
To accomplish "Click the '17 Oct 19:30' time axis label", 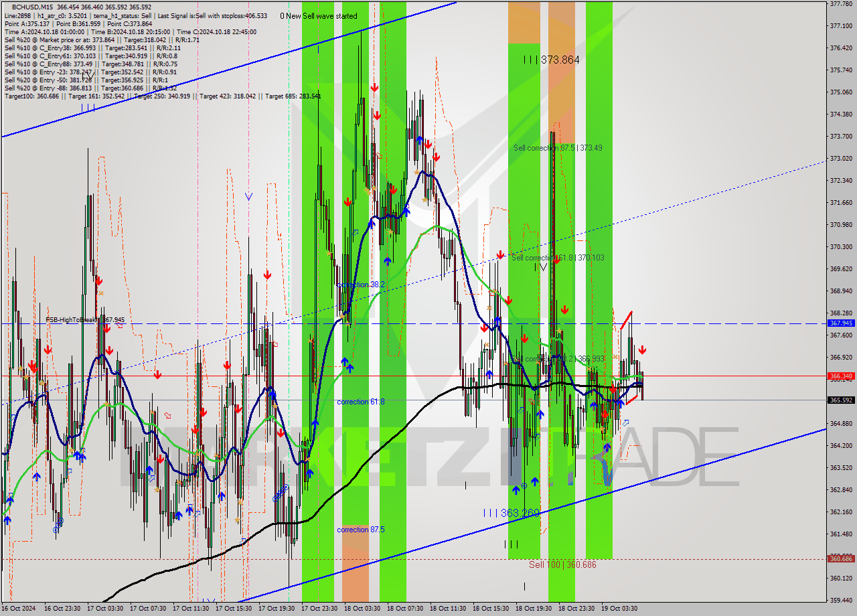I will coord(277,609).
